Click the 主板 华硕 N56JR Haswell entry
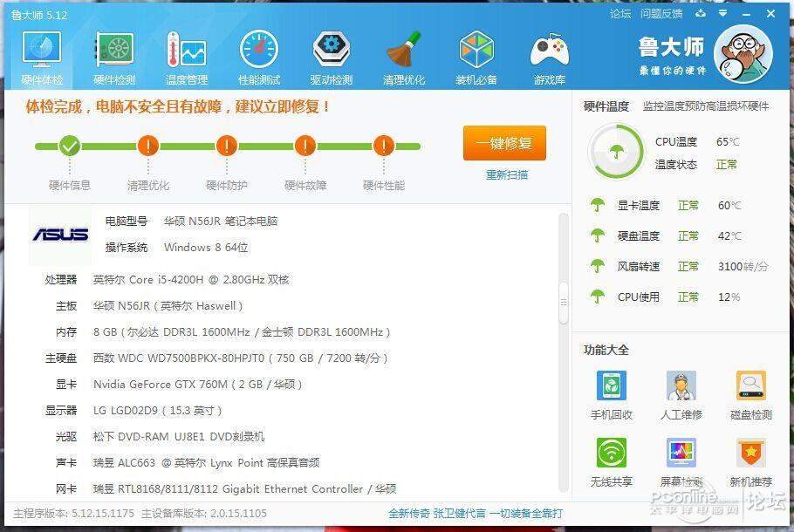 tap(149, 306)
